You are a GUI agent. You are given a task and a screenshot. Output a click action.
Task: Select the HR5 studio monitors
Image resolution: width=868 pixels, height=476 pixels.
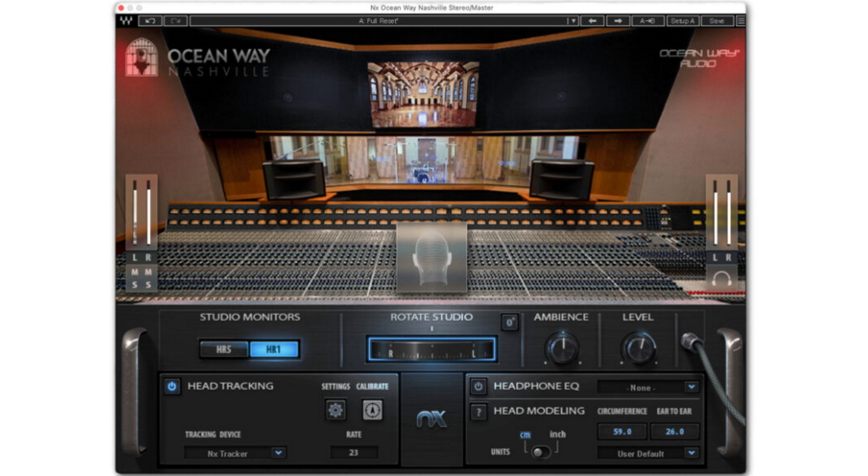(224, 349)
